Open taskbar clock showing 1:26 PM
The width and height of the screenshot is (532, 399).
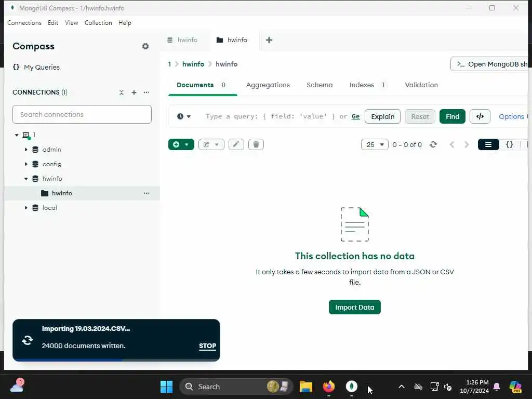tap(474, 387)
